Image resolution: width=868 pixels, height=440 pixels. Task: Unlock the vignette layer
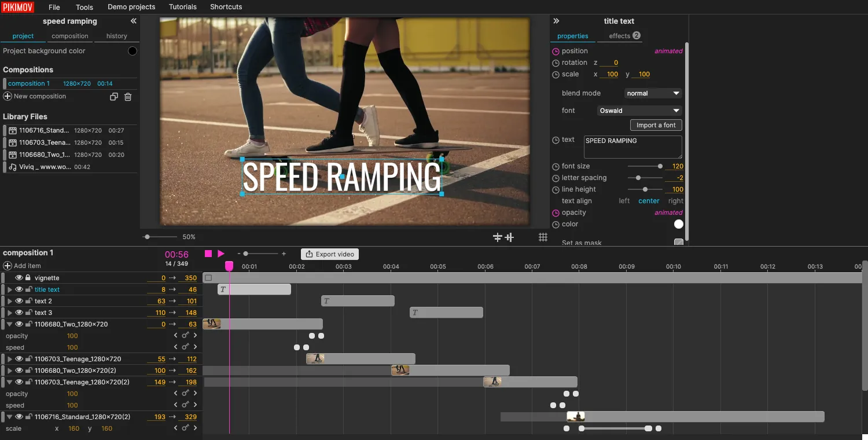(28, 277)
